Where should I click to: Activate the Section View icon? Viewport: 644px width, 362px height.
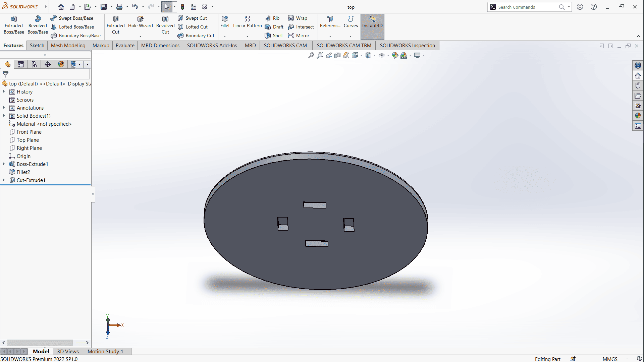(337, 55)
